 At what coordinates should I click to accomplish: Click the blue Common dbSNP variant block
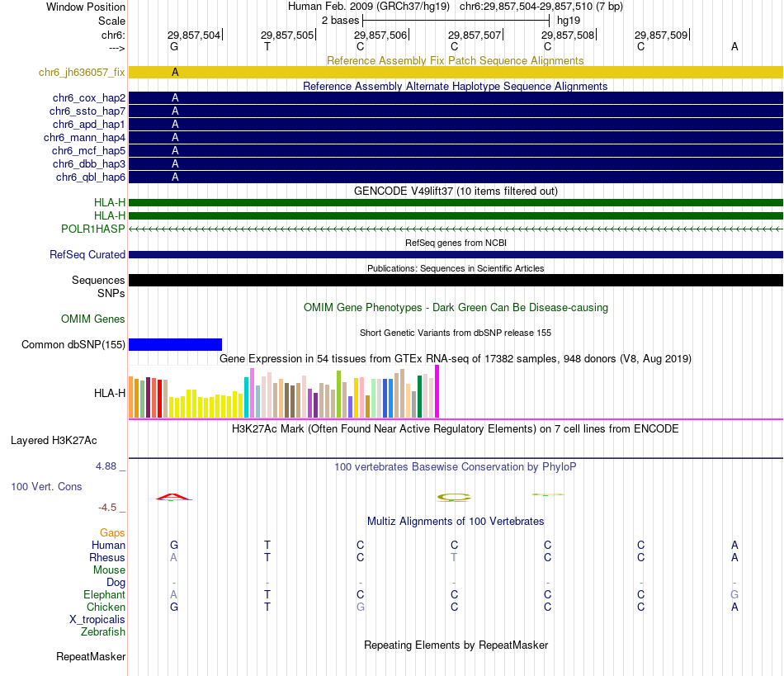(175, 344)
